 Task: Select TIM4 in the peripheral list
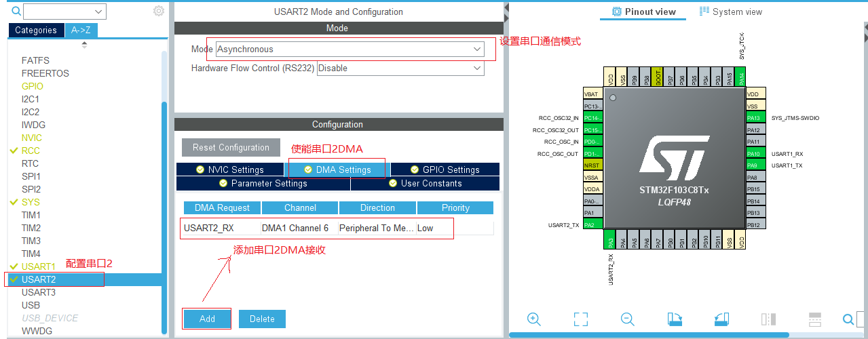click(x=31, y=254)
